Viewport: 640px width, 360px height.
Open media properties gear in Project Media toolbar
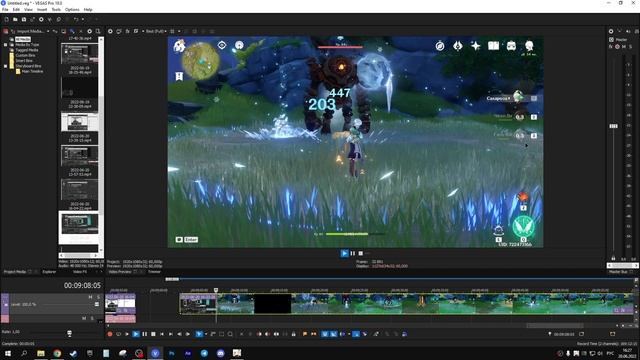pyautogui.click(x=89, y=31)
